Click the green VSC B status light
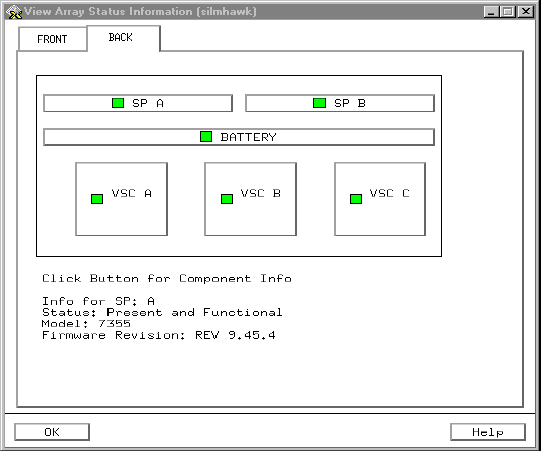Screen dimensions: 541x451 [227, 199]
